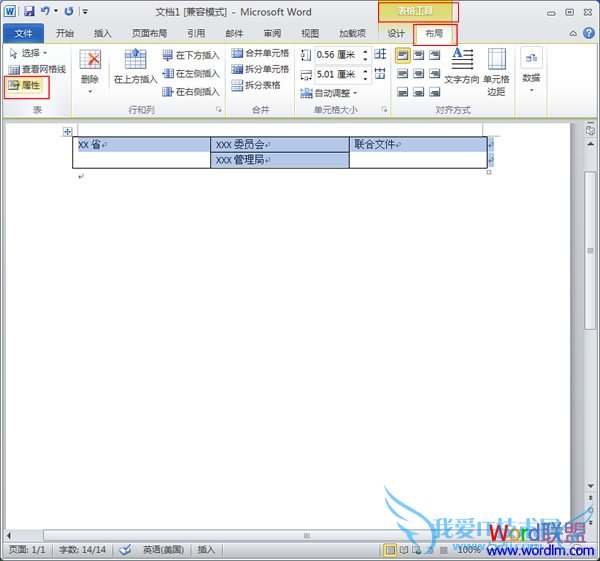Open the 审阅 tab
Viewport: 600px width, 561px height.
coord(272,34)
